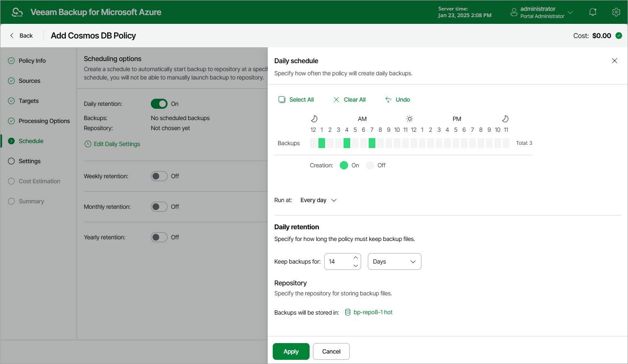The width and height of the screenshot is (628, 364).
Task: Toggle the 4 AM backup hour cell
Action: (347, 143)
